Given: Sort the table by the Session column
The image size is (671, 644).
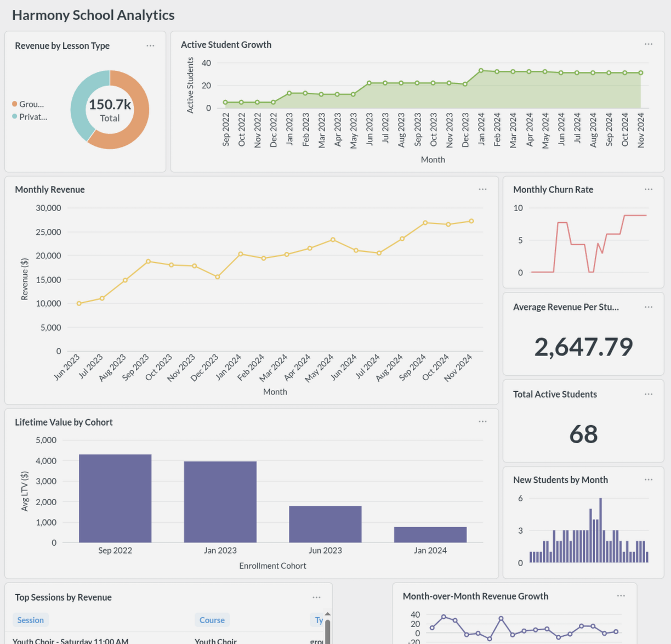Looking at the screenshot, I should 31,619.
